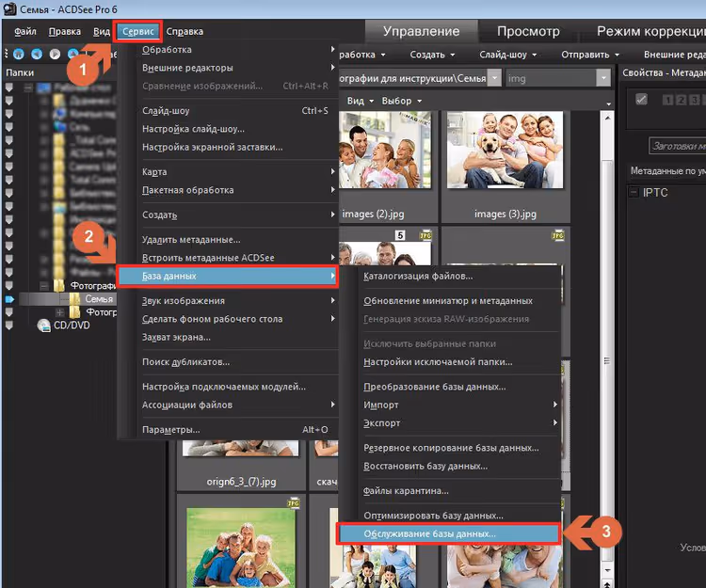Click the Back arrow navigation icon
This screenshot has height=588, width=706.
(x=37, y=54)
